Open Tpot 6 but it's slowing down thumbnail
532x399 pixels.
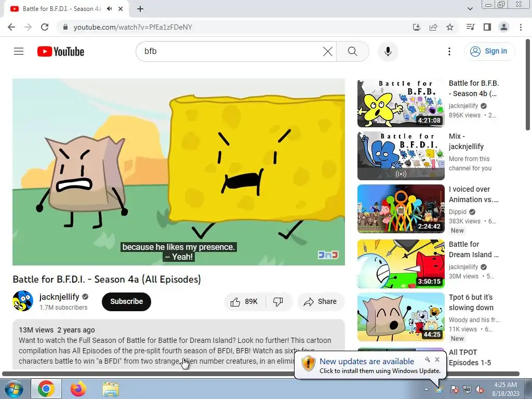pos(401,317)
